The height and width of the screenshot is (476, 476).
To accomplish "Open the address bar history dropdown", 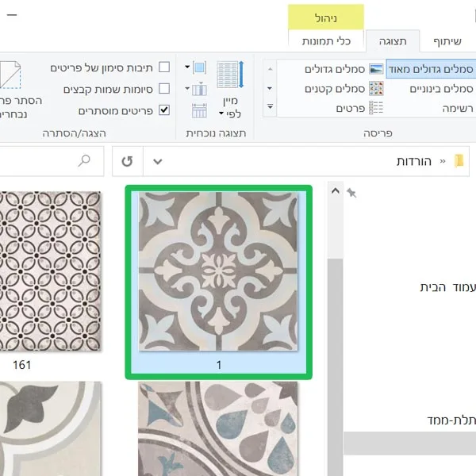I will 158,161.
